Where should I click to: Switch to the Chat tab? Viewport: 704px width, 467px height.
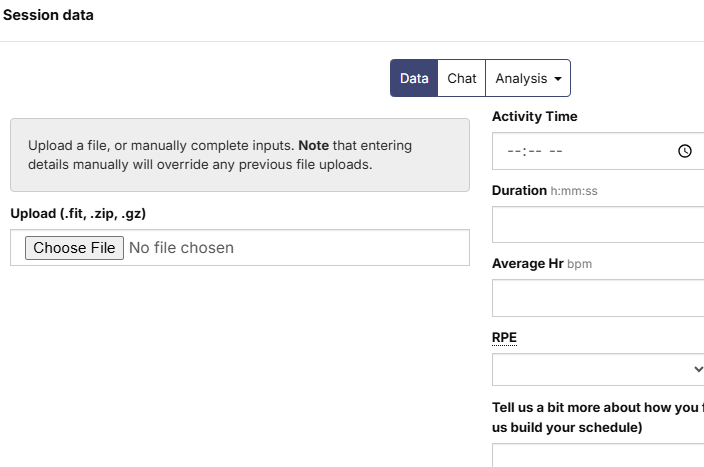coord(462,78)
